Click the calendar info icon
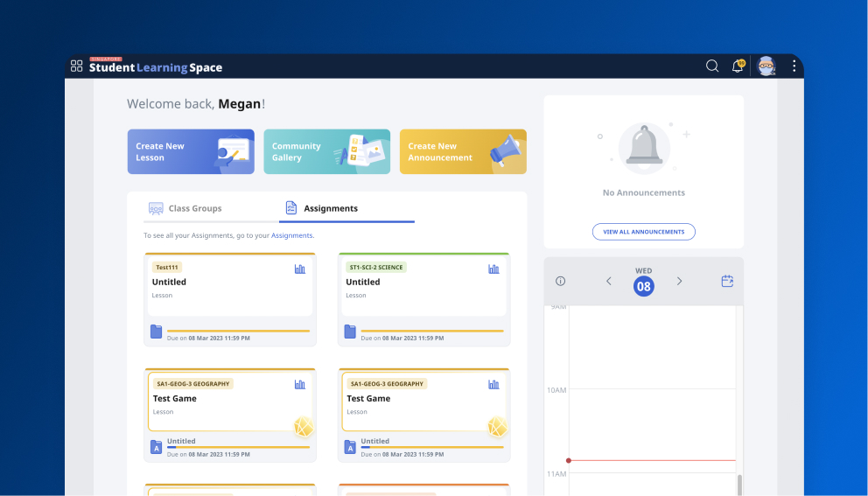 click(561, 281)
